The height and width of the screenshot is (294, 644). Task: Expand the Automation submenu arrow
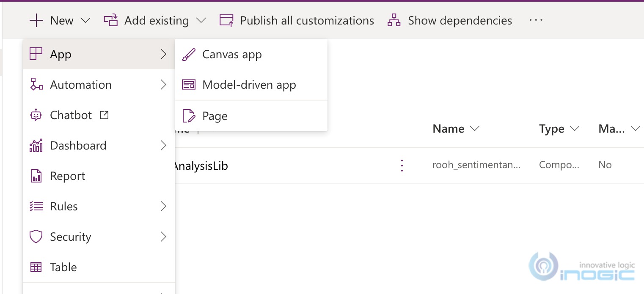coord(163,85)
